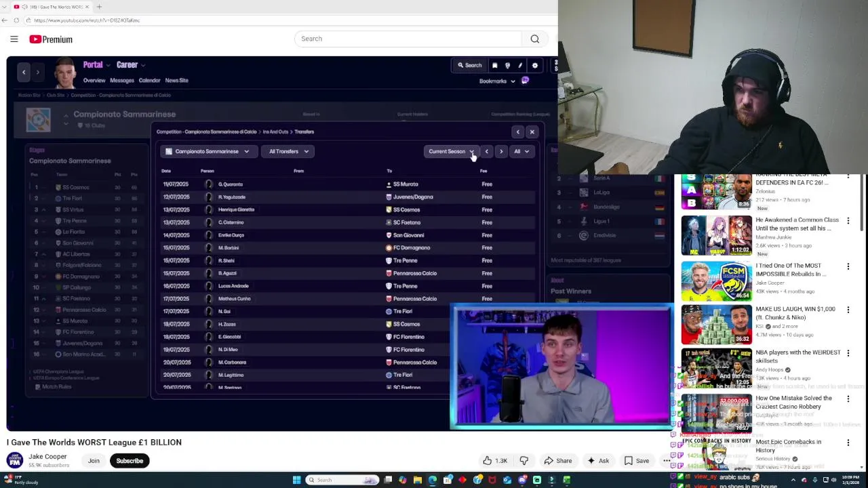Open the Career dropdown menu
868x488 pixels.
(x=130, y=65)
